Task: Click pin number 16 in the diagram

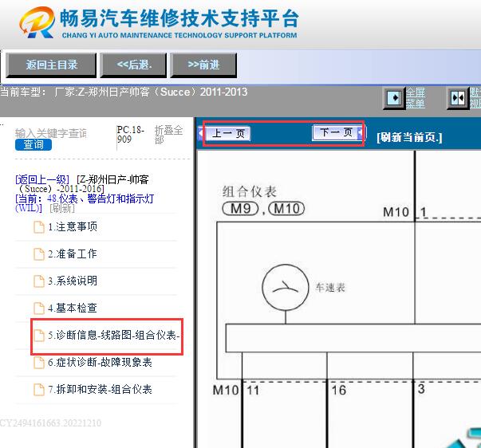Action: [339, 390]
